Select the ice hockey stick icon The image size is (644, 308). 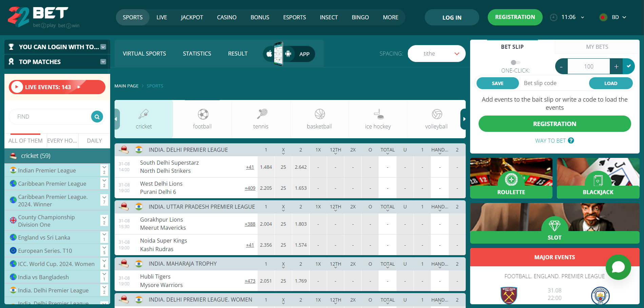click(x=378, y=115)
